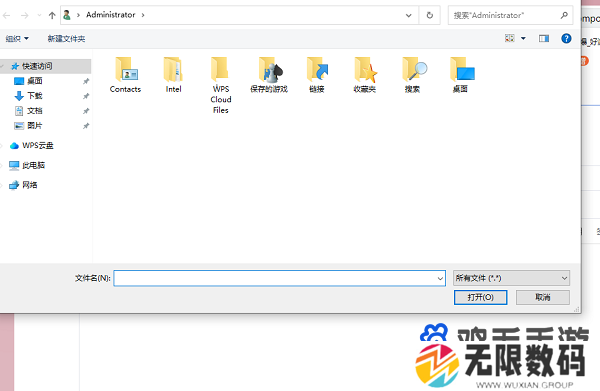Open the 桌面 folder in file list
Image resolution: width=600 pixels, height=391 pixels.
tap(461, 75)
